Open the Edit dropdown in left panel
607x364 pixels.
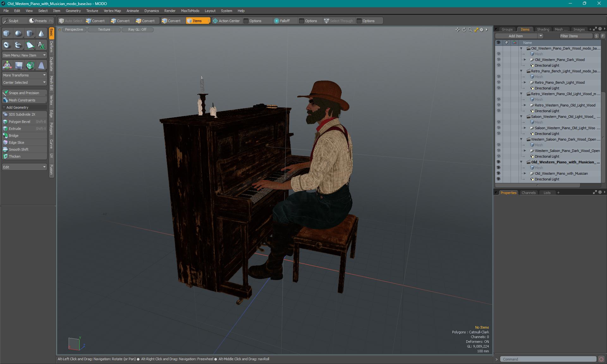[x=24, y=167]
